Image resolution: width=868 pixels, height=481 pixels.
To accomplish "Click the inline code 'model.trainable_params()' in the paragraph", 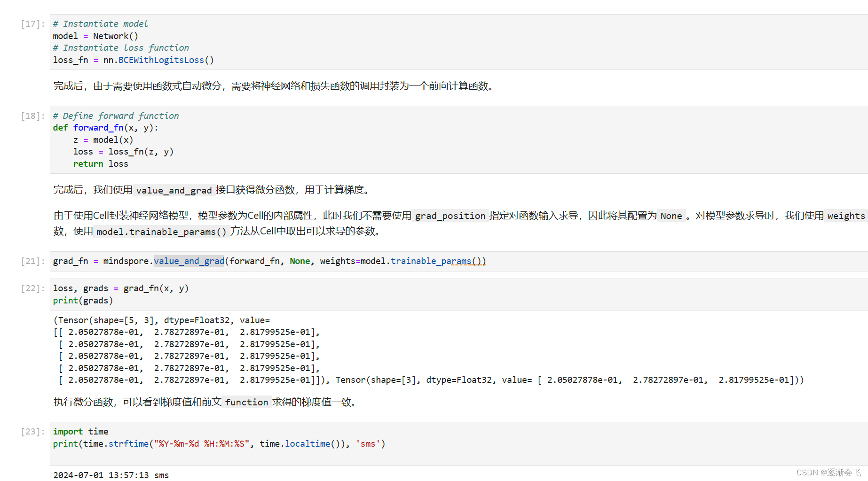I will click(x=161, y=232).
